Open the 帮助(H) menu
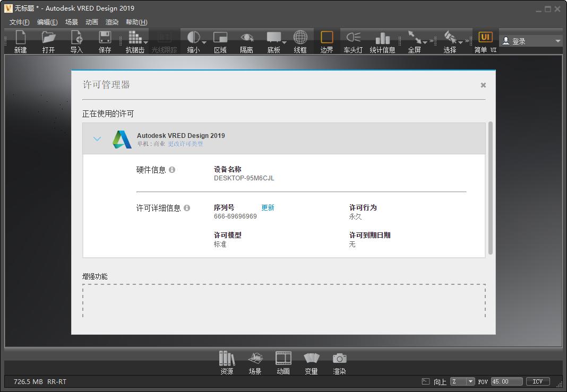Viewport: 567px width, 392px height. pyautogui.click(x=136, y=22)
